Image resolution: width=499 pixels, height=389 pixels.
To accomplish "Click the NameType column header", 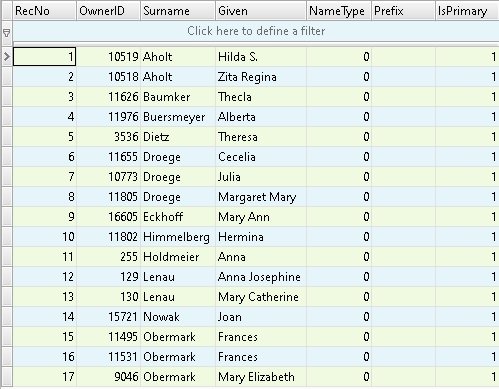I will click(x=339, y=11).
